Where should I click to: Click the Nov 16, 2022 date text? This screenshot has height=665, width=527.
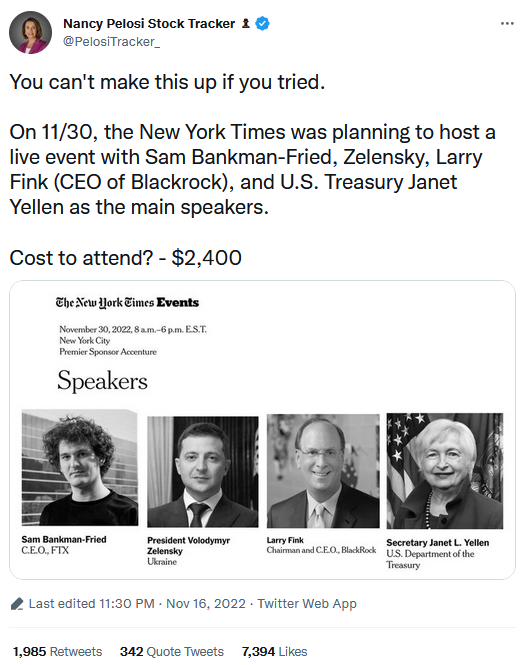(206, 604)
